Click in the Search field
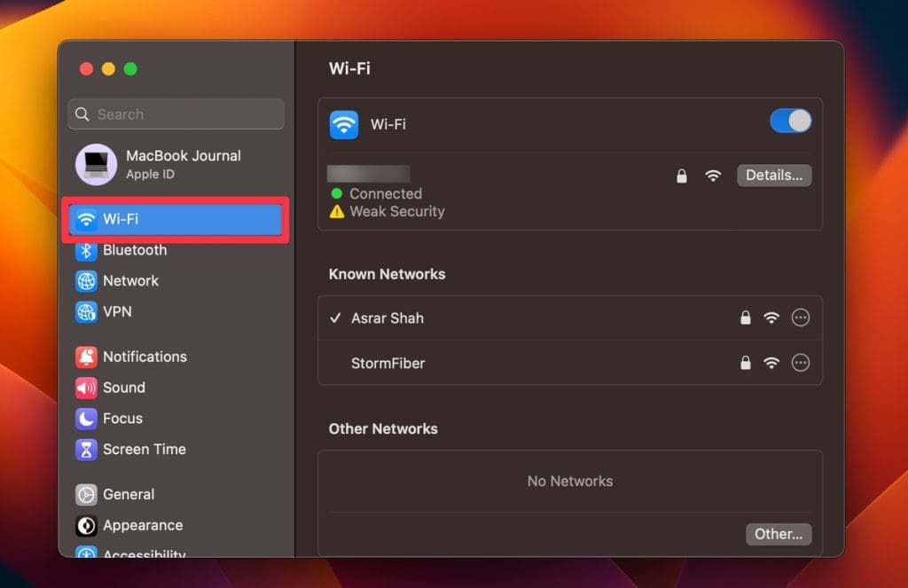 point(176,114)
